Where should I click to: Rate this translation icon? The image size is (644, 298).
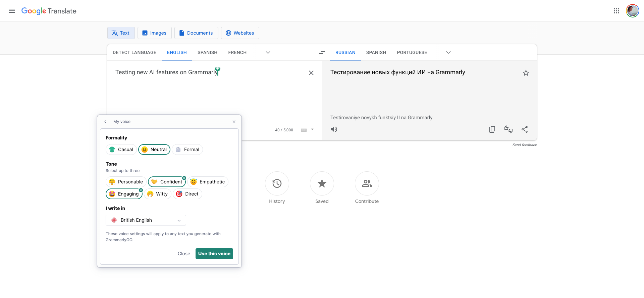click(508, 129)
